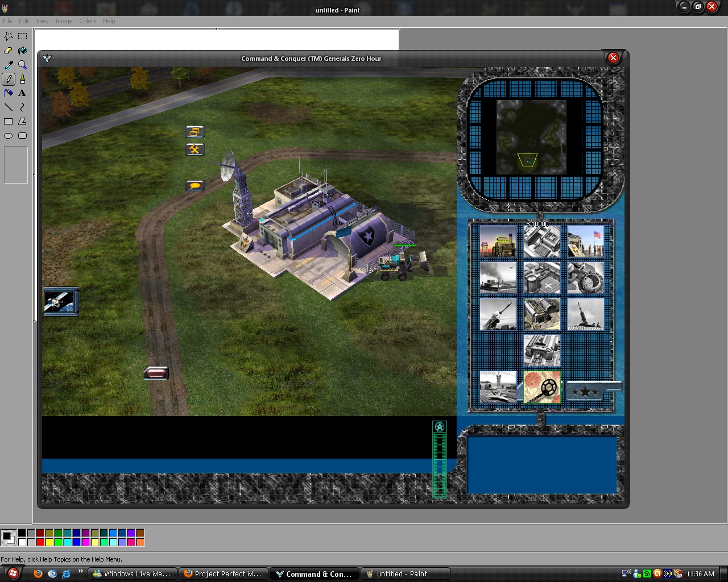Click the satellite special power icon
Screen dimensions: 728x582
[x=61, y=301]
